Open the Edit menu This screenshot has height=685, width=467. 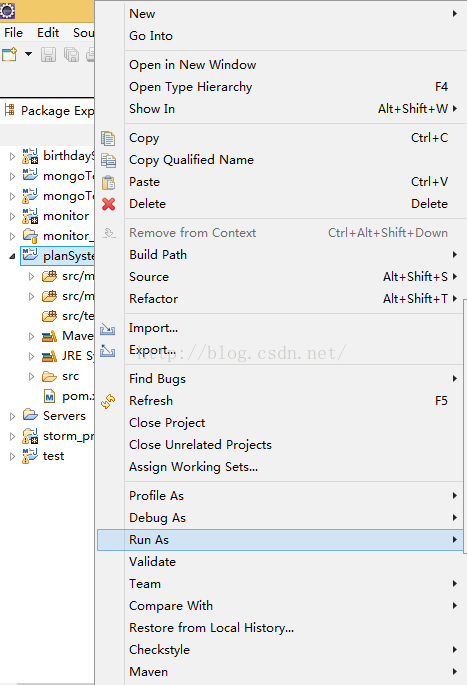coord(48,33)
